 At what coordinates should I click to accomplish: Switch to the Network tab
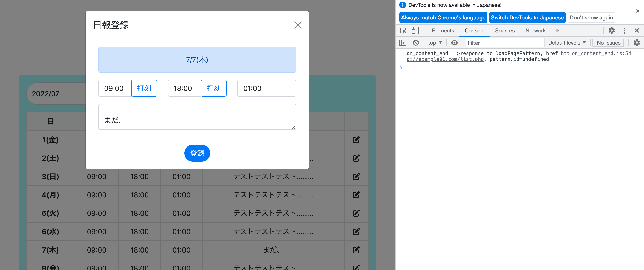click(535, 30)
